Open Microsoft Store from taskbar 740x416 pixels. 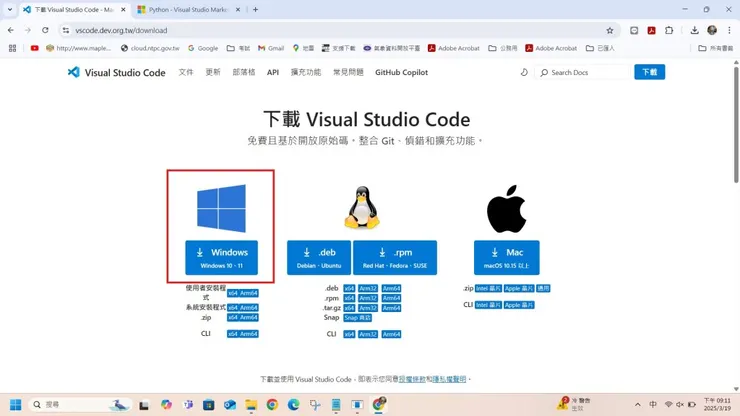[x=209, y=405]
